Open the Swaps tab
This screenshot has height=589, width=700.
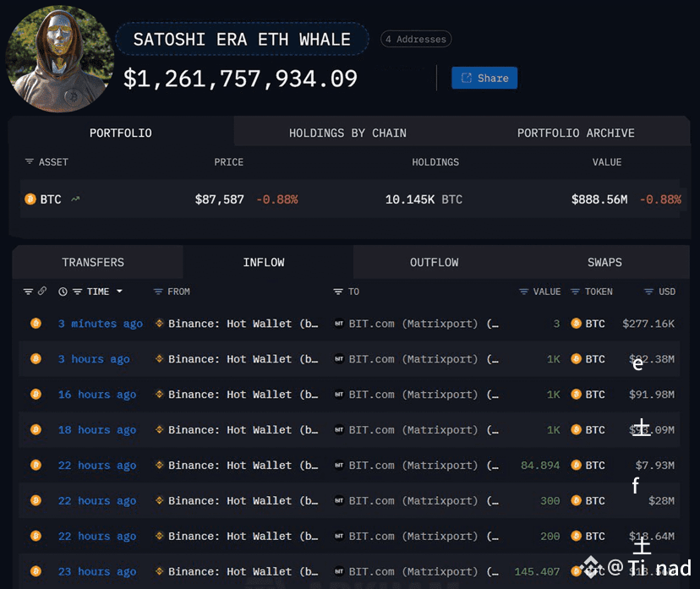(604, 262)
